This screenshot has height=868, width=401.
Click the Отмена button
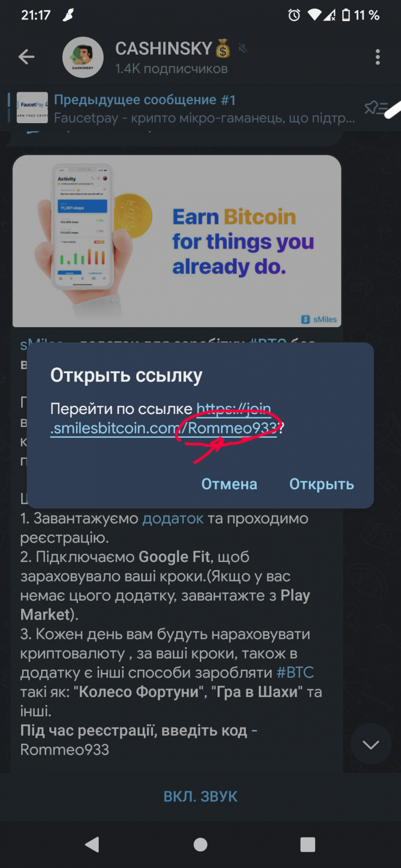click(229, 484)
